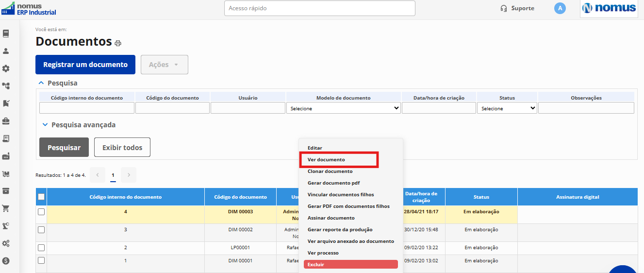Open the Modelo de documento dropdown
Image resolution: width=644 pixels, height=273 pixels.
pos(344,108)
